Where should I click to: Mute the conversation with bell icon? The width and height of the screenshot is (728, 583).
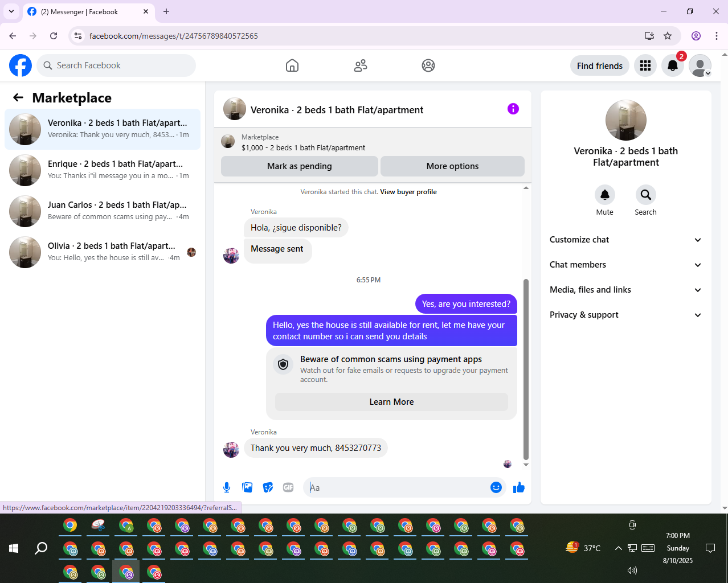pos(605,195)
